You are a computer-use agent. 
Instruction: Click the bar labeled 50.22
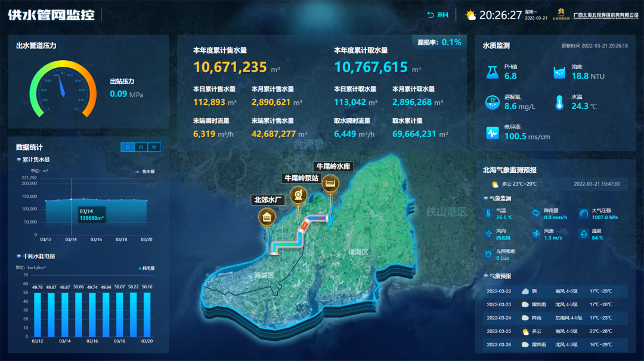click(x=134, y=315)
